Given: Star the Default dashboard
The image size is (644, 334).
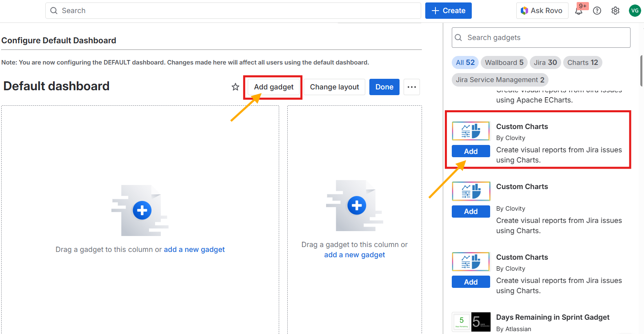Looking at the screenshot, I should coord(235,87).
